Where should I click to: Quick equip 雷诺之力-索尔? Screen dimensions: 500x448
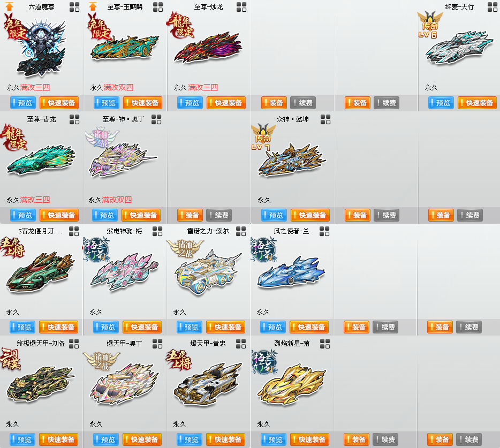225,327
